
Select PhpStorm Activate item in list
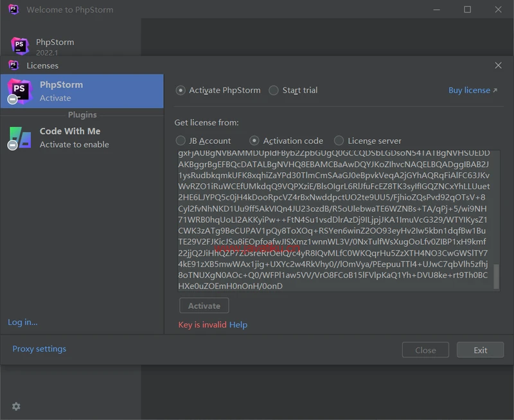(x=82, y=91)
